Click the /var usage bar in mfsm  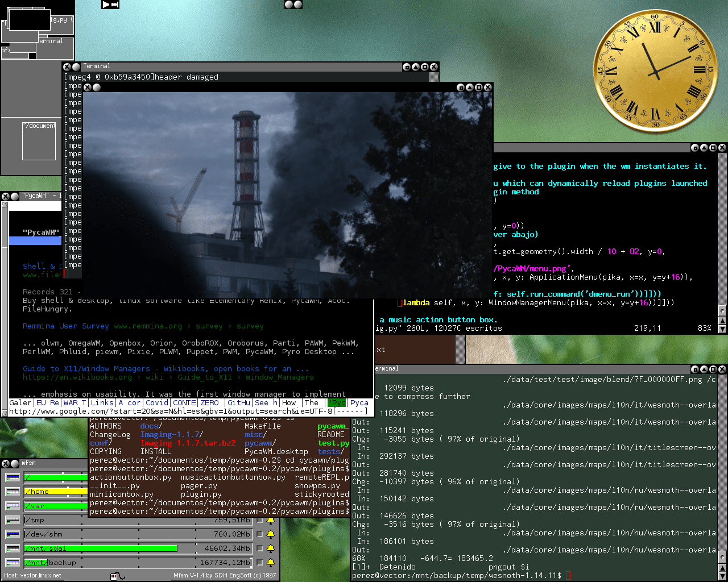[x=56, y=506]
